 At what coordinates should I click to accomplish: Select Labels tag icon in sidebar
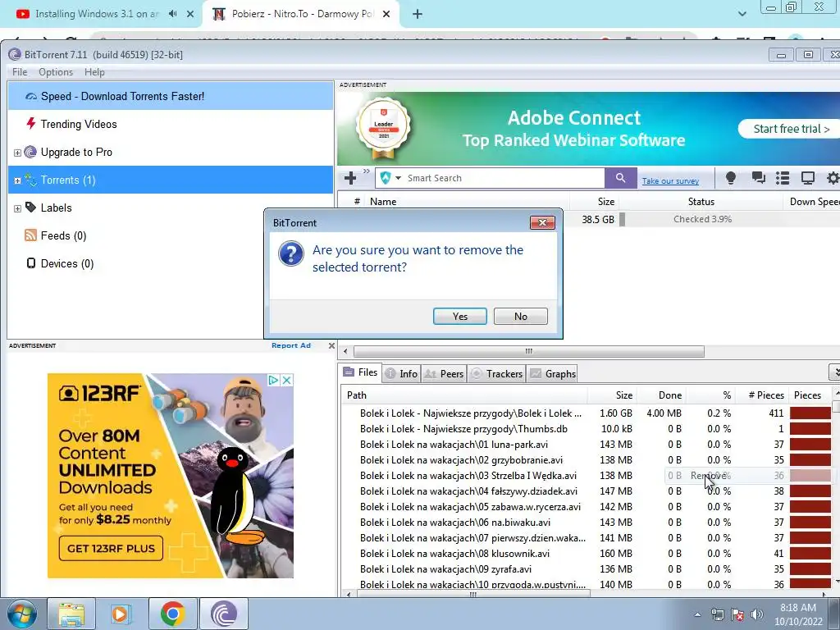tap(31, 208)
